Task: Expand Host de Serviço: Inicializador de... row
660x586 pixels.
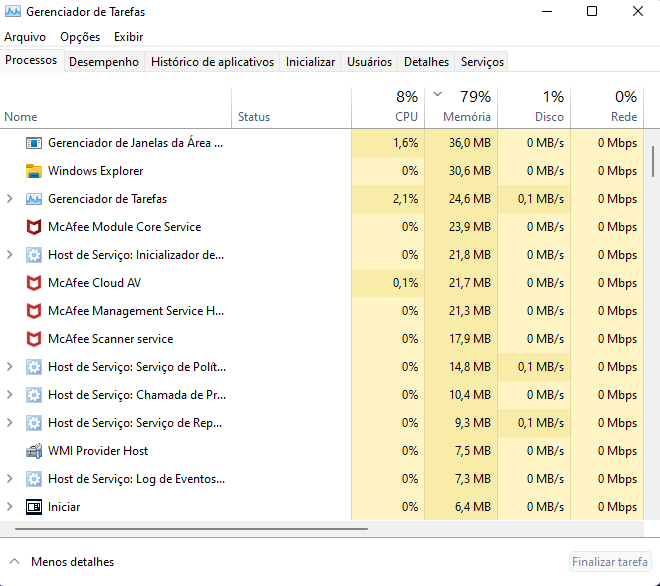Action: coord(10,255)
